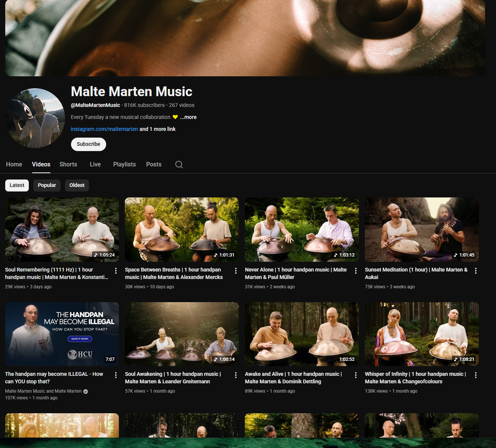496x448 pixels.
Task: Open more actions for Awake and Alive video
Action: click(356, 375)
